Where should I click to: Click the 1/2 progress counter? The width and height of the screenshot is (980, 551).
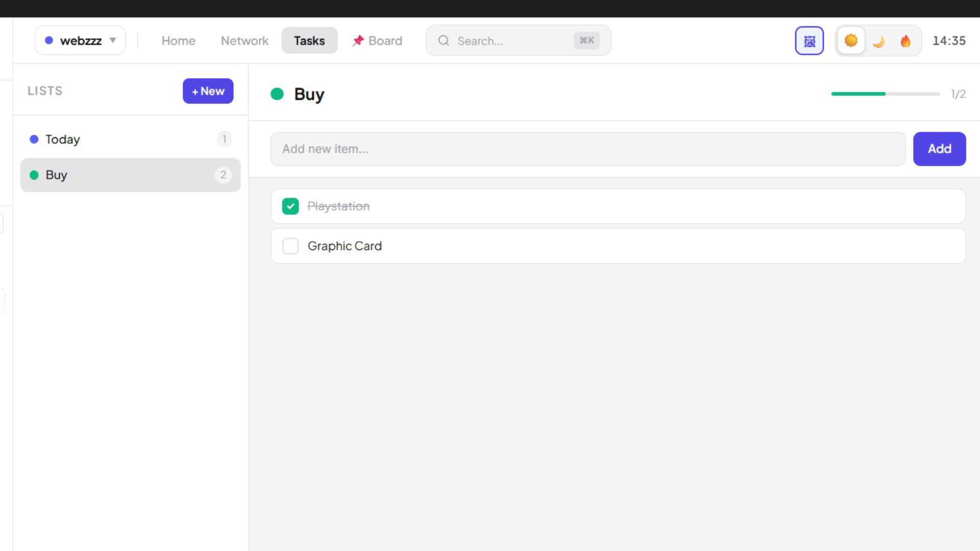(958, 94)
